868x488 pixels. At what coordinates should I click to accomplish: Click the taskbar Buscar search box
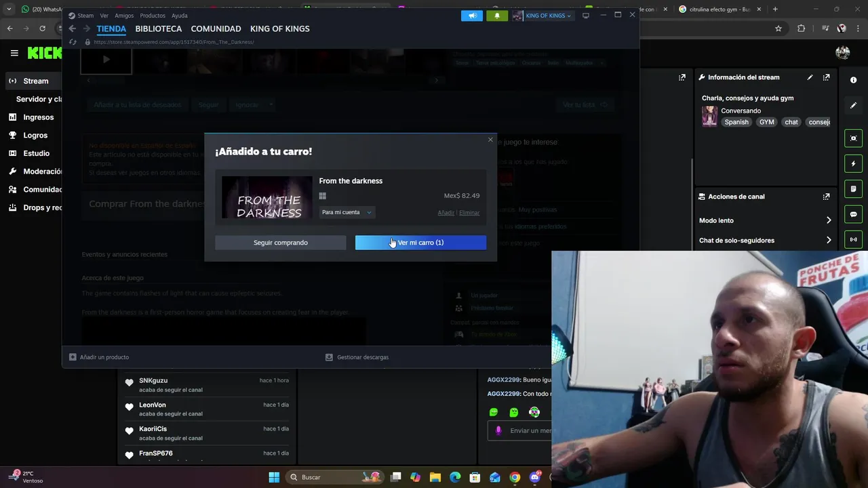pyautogui.click(x=334, y=477)
